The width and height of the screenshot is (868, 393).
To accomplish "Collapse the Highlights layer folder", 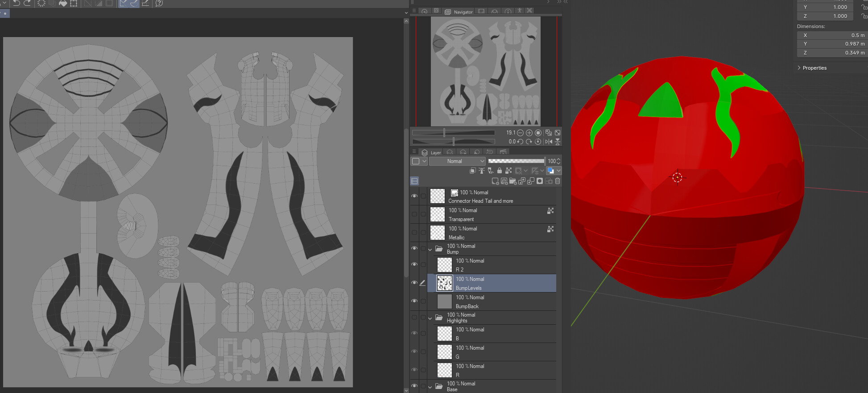I will pos(430,318).
